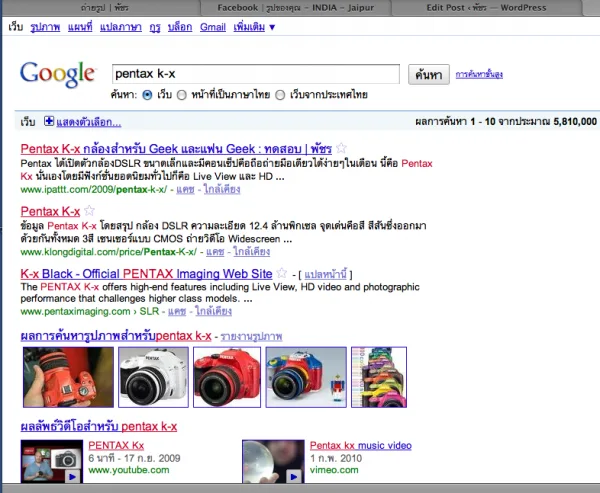Viewport: 600px width, 493px height.
Task: Open the แปลภาษา translate navigation link
Action: (x=121, y=27)
